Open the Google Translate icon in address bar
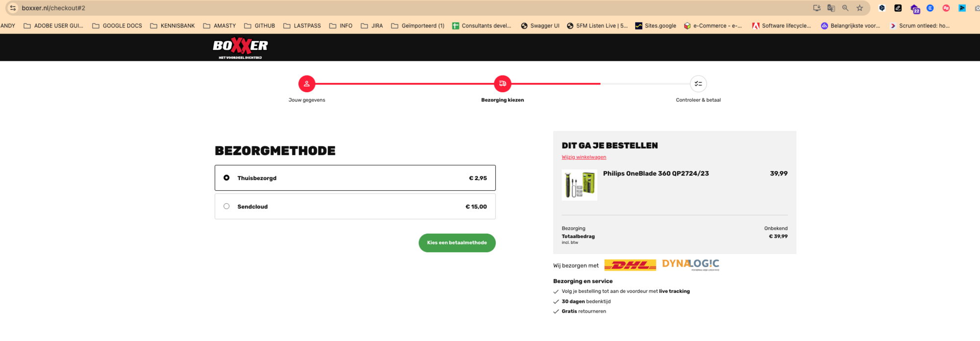This screenshot has height=341, width=980. pos(831,8)
